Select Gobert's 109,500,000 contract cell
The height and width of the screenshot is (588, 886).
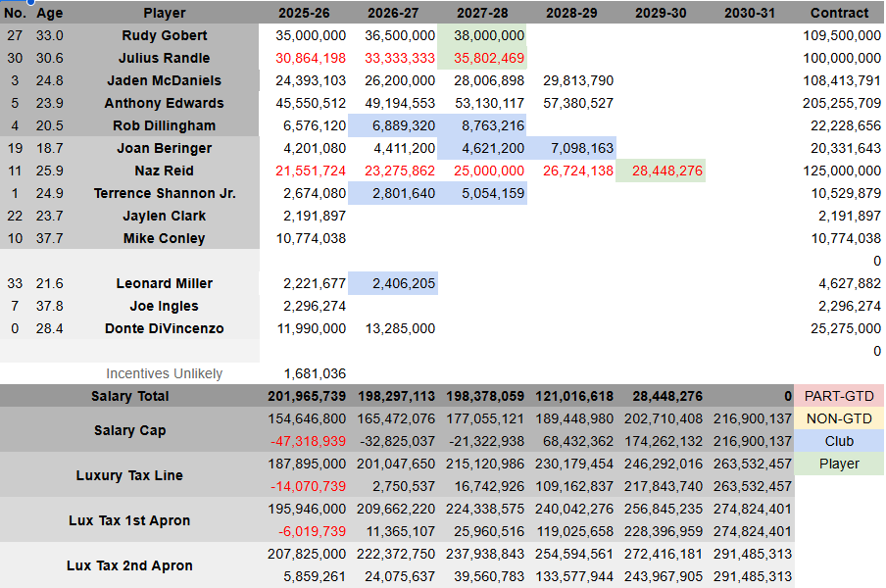tap(839, 35)
